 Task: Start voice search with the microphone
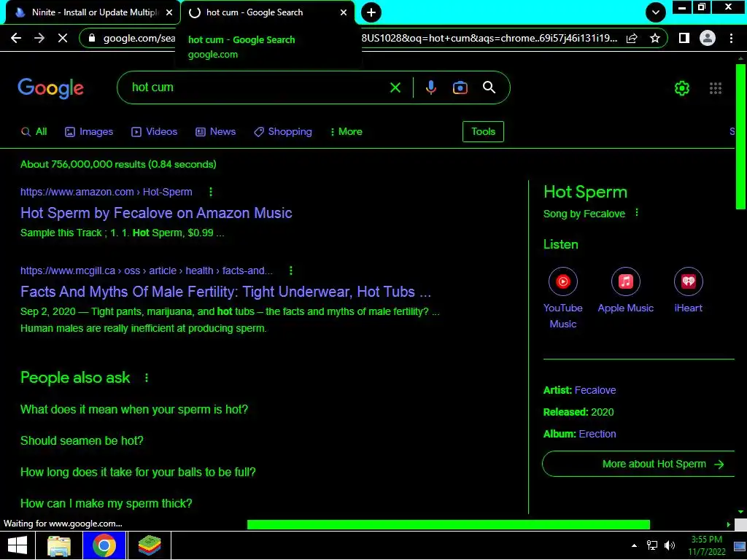pyautogui.click(x=430, y=87)
